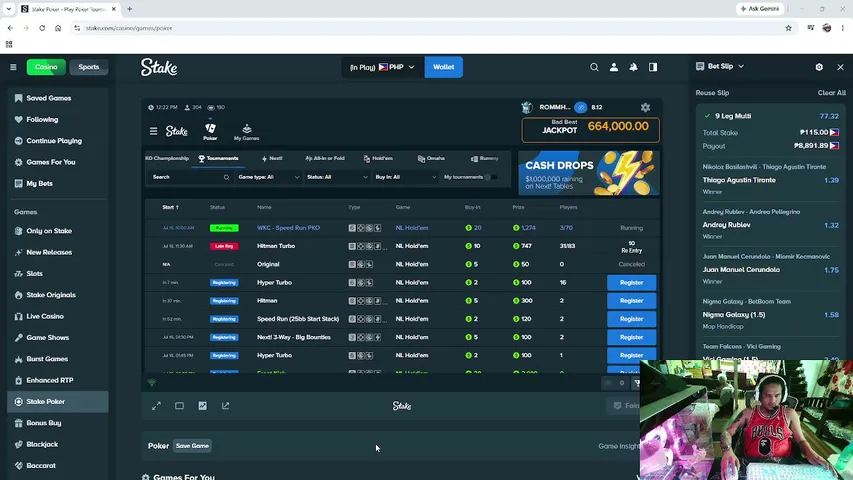This screenshot has width=853, height=480.
Task: Select the Tournaments tab
Action: 219,158
